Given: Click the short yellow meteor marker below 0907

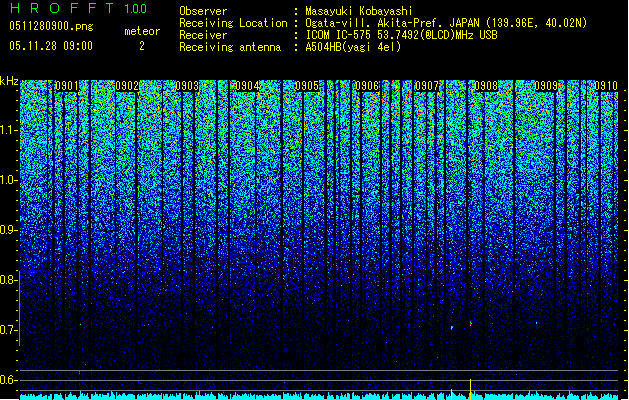Looking at the screenshot, I should [x=451, y=394].
